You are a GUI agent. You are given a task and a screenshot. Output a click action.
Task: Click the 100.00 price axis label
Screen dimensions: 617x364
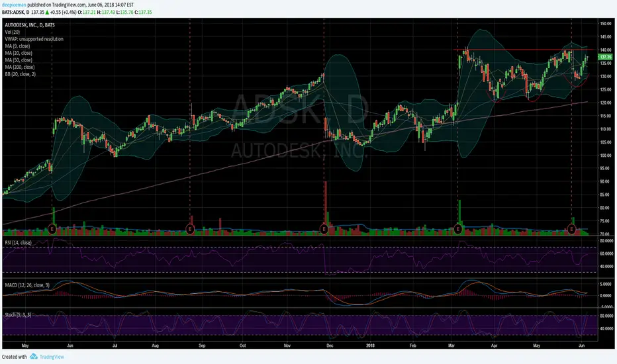606,156
